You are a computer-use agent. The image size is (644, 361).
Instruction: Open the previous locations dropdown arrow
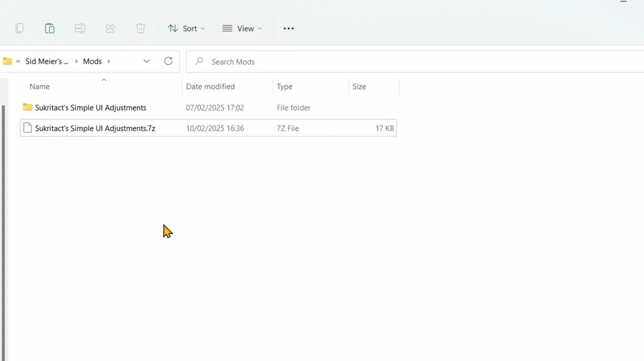coord(146,61)
